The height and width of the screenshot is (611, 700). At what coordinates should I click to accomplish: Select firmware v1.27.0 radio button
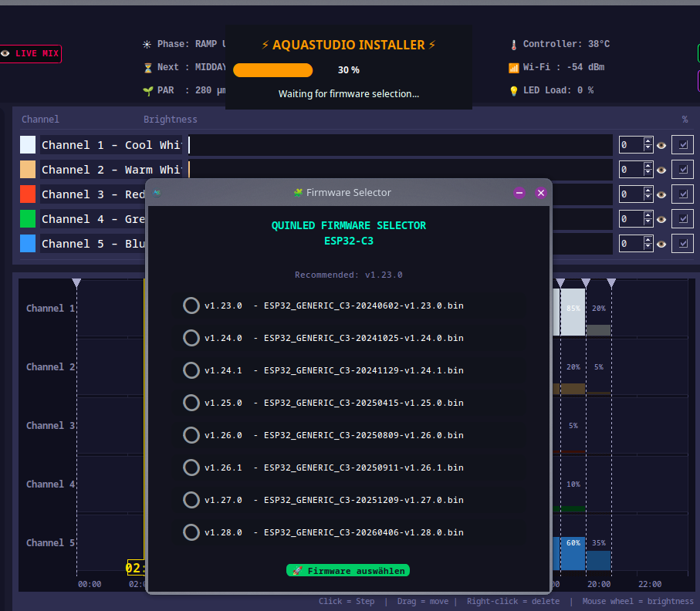tap(191, 500)
